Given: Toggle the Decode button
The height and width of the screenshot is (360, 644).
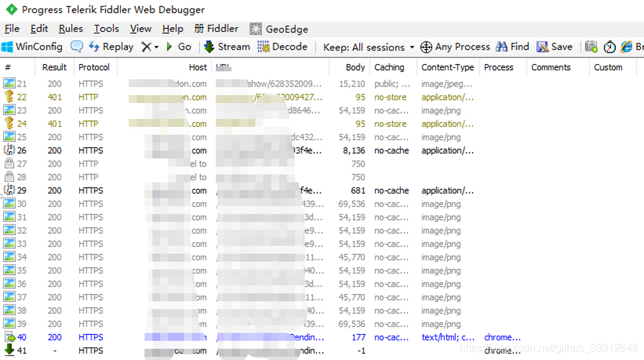Looking at the screenshot, I should tap(282, 47).
